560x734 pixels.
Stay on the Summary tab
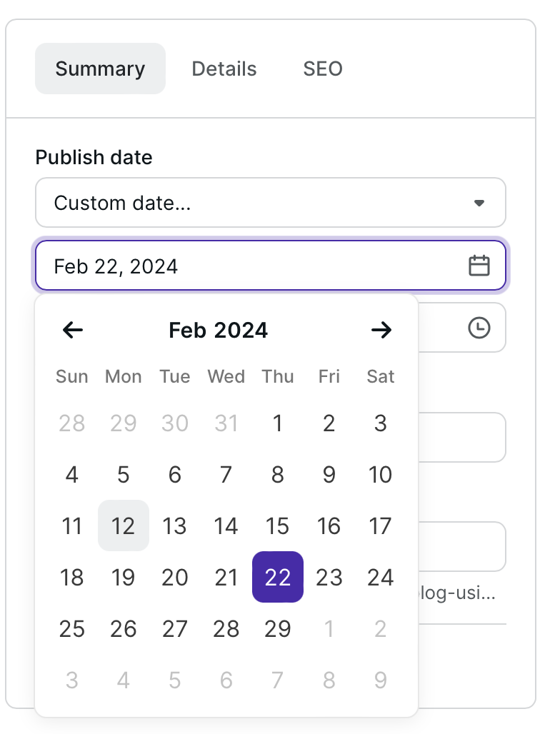pos(100,69)
